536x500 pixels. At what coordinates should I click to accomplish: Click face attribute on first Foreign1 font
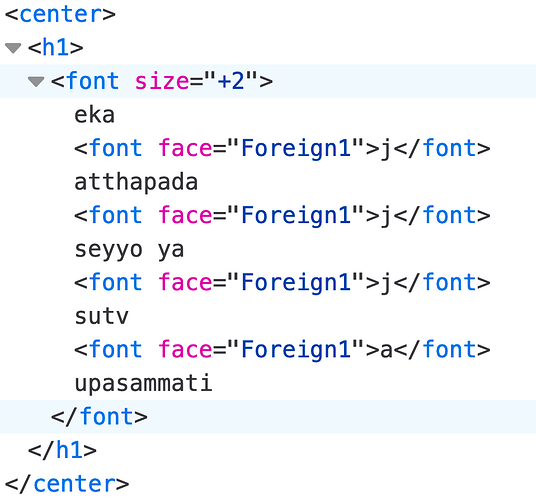185,148
